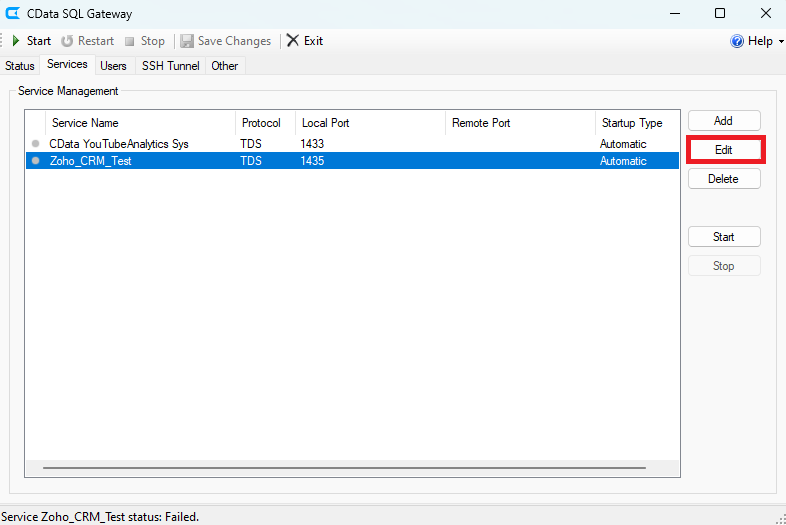The width and height of the screenshot is (786, 525).
Task: Click status dot of Zoho_CRM_Test row
Action: click(x=36, y=160)
